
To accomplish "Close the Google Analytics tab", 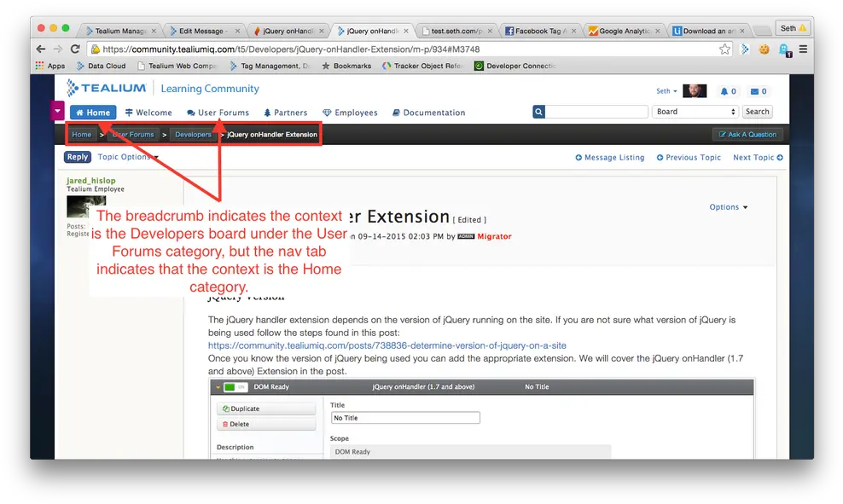I will (x=658, y=32).
